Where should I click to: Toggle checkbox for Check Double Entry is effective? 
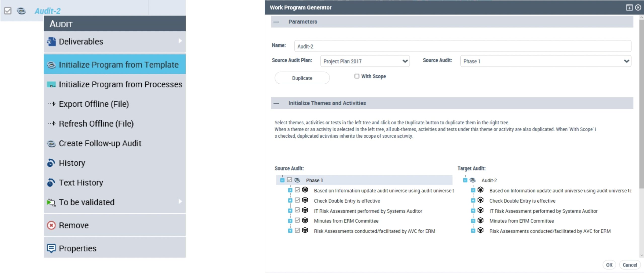297,200
